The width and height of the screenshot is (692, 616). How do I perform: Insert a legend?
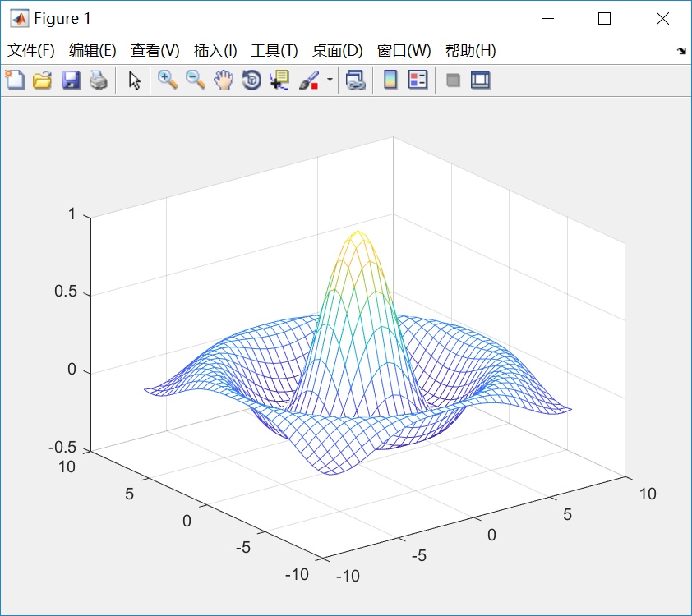point(417,80)
